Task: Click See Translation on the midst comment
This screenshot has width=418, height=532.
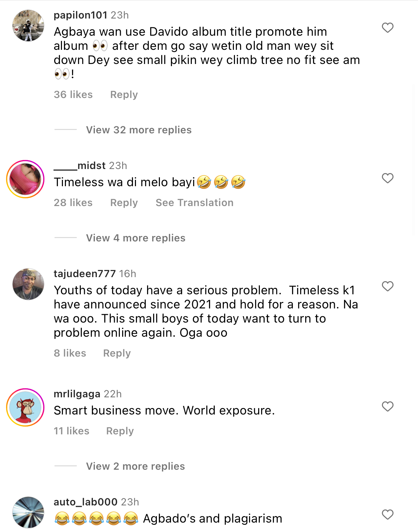Action: click(194, 203)
